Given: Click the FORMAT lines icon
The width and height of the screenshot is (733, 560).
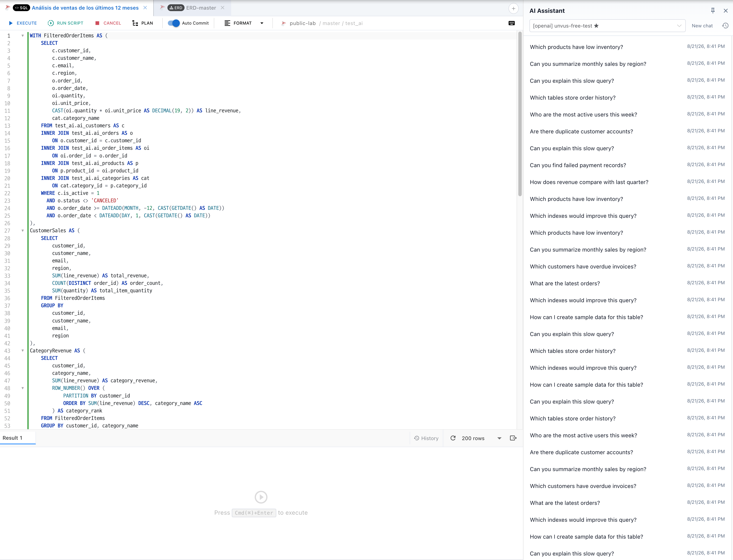Looking at the screenshot, I should pyautogui.click(x=227, y=23).
